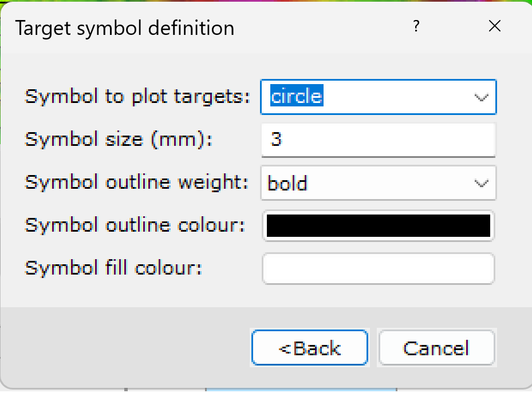Click the '<' arrow on Back button
Viewport: 532px width, 393px height.
point(284,349)
